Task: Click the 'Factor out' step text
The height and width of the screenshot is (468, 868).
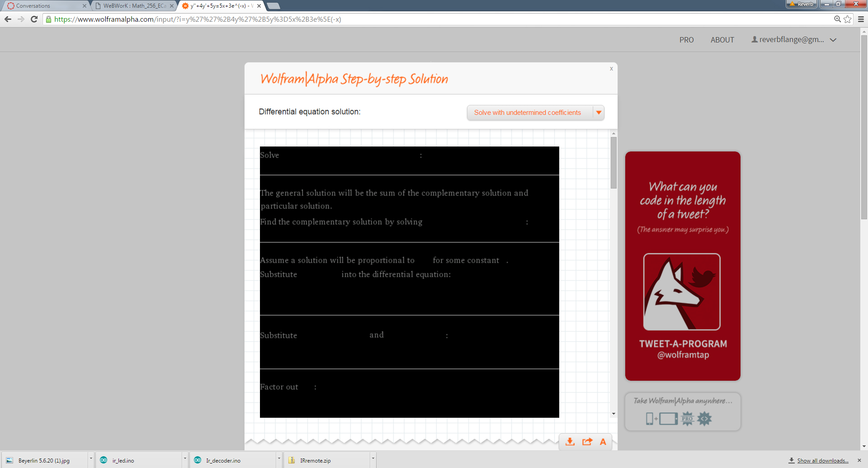Action: pos(279,387)
